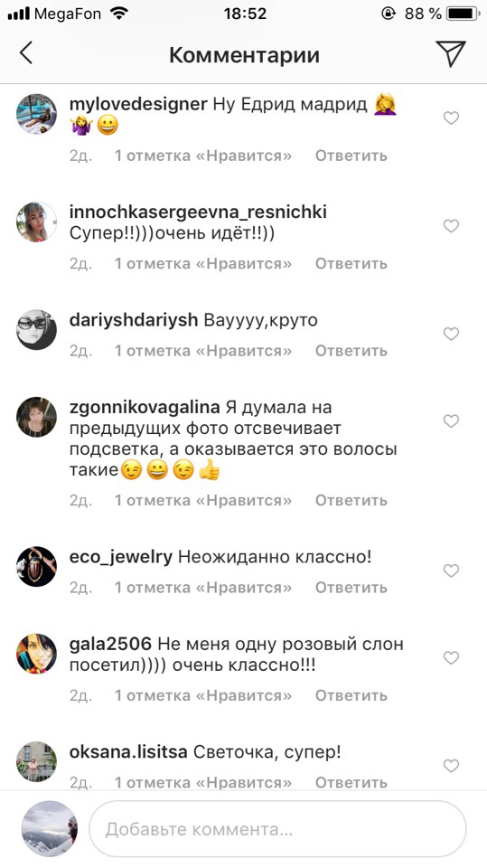Tap heart beside oksana.lisitsa's comment
This screenshot has height=868, width=487.
[452, 766]
